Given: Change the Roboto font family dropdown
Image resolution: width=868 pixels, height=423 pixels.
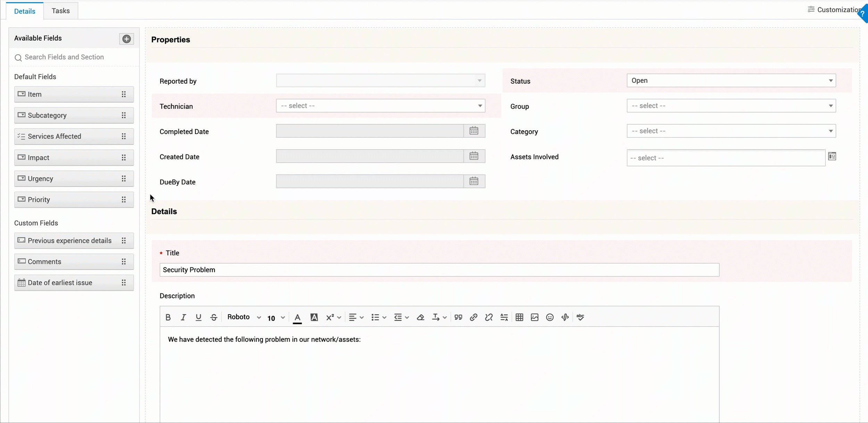Looking at the screenshot, I should coord(244,317).
